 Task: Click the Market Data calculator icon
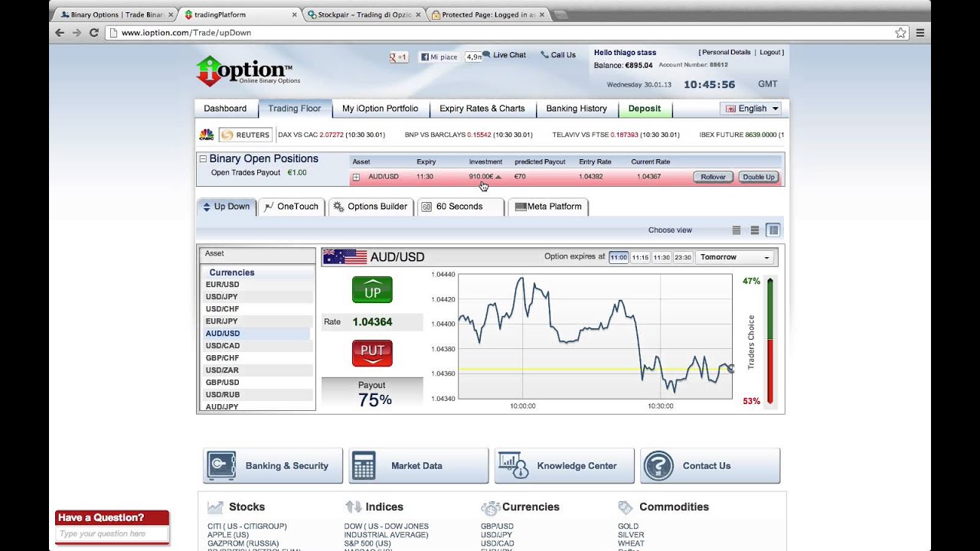pos(364,465)
